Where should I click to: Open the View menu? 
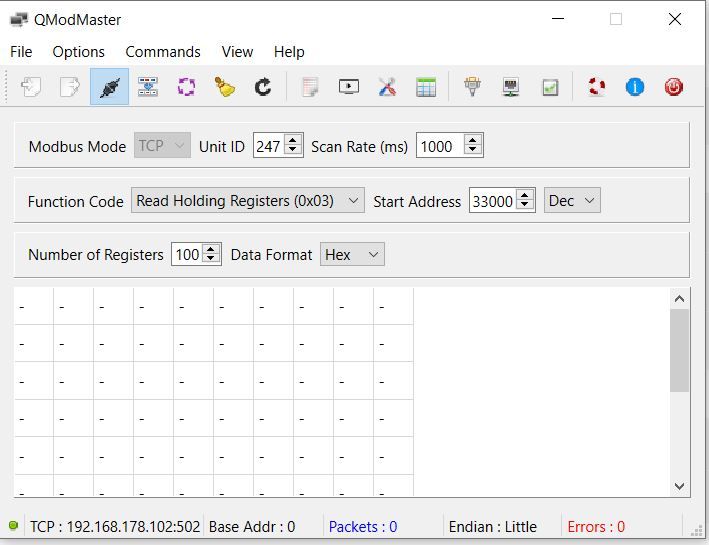coord(237,52)
